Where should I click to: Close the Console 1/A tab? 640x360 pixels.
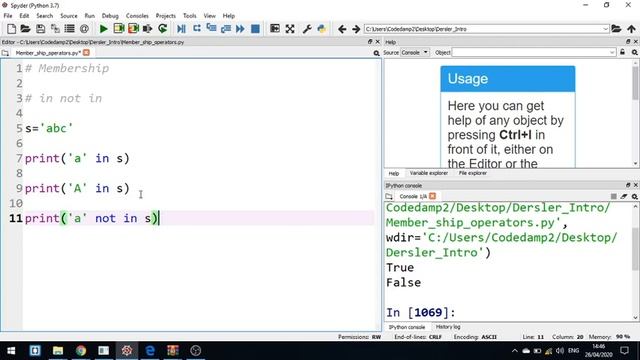pyautogui.click(x=433, y=196)
